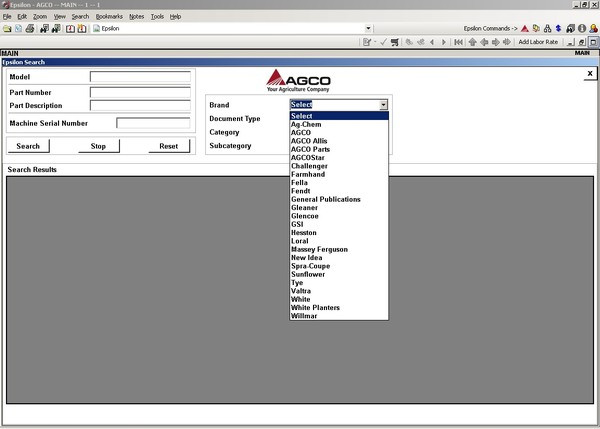Click the red triangle Epsilon command icon

tap(524, 28)
